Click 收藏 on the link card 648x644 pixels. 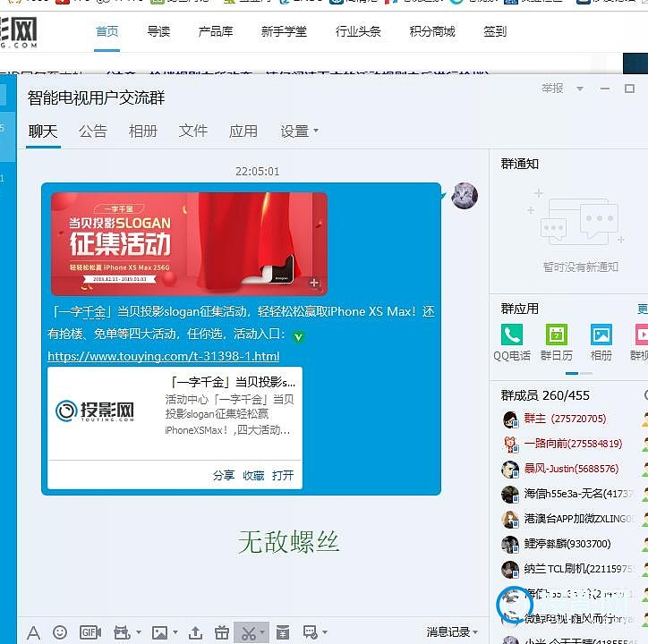click(253, 476)
